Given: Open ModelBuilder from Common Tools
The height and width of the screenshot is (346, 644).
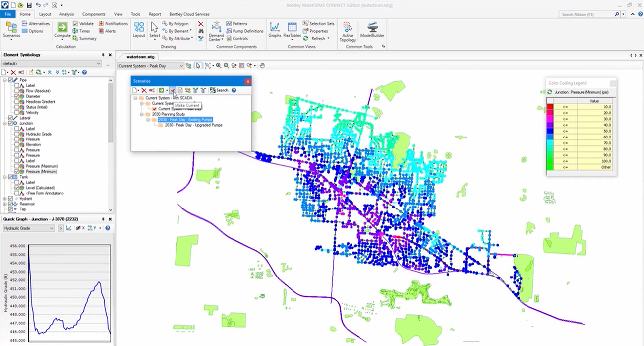Looking at the screenshot, I should click(x=372, y=29).
